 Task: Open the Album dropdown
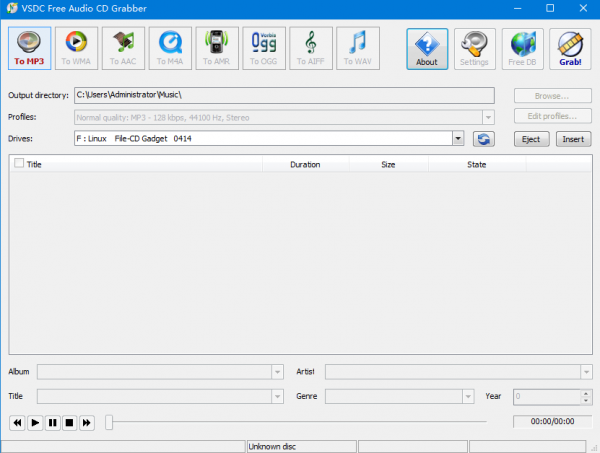click(277, 372)
